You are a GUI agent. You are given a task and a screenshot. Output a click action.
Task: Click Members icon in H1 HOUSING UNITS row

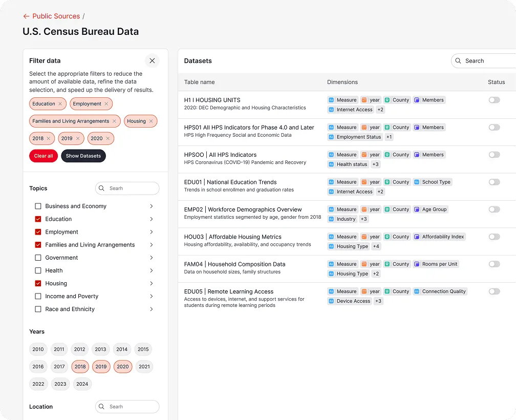tap(417, 100)
